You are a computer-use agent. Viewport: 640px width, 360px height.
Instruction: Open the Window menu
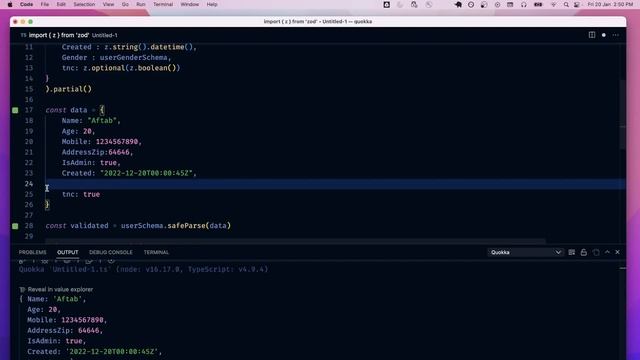click(x=189, y=4)
